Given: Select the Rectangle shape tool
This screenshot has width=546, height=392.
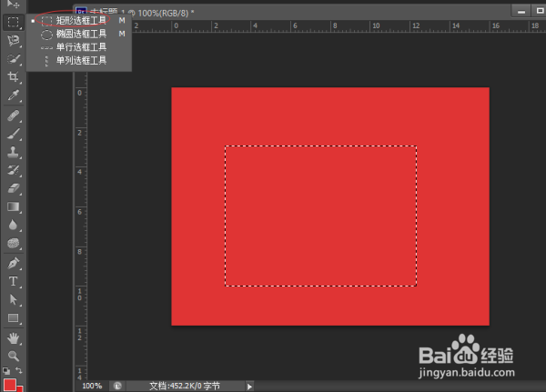Looking at the screenshot, I should click(14, 317).
